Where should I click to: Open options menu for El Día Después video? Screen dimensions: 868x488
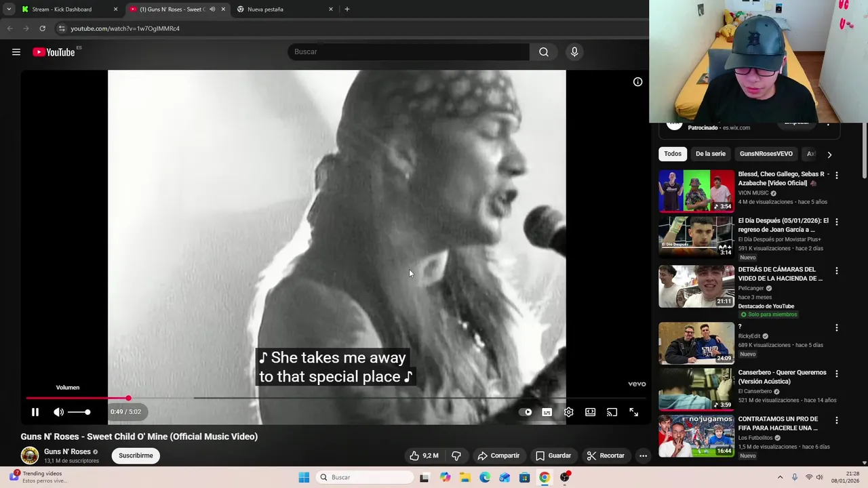836,222
